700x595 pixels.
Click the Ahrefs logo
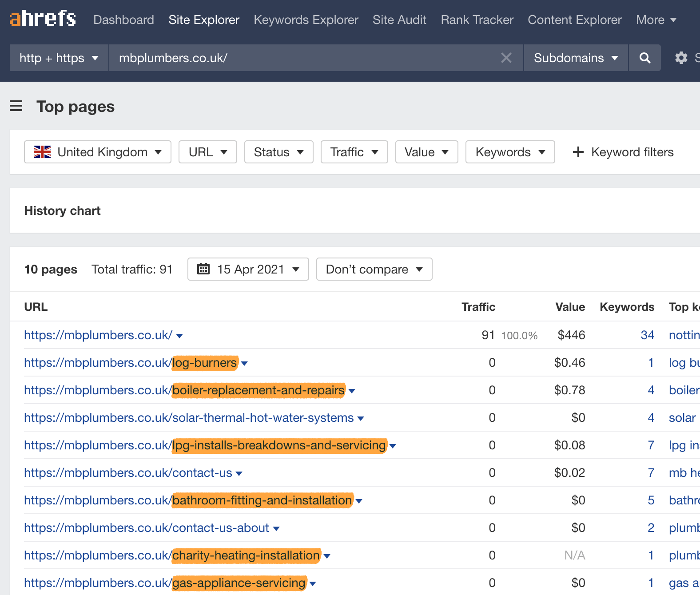point(43,19)
